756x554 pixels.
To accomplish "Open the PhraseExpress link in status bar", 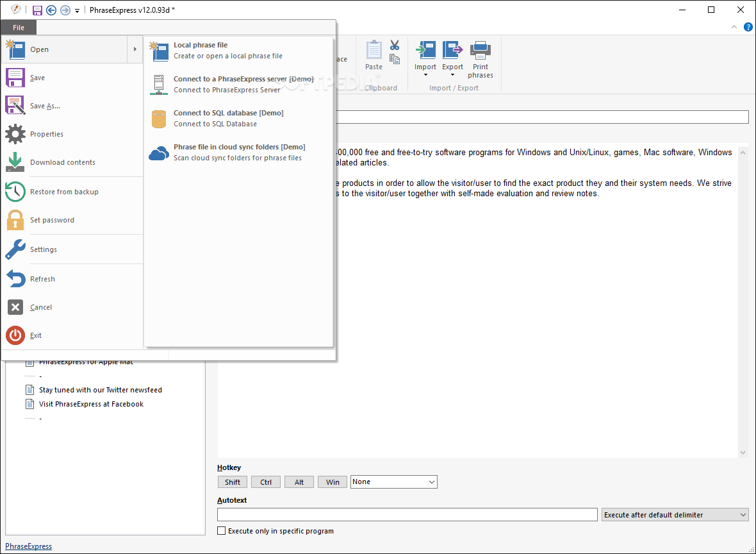I will pos(28,546).
